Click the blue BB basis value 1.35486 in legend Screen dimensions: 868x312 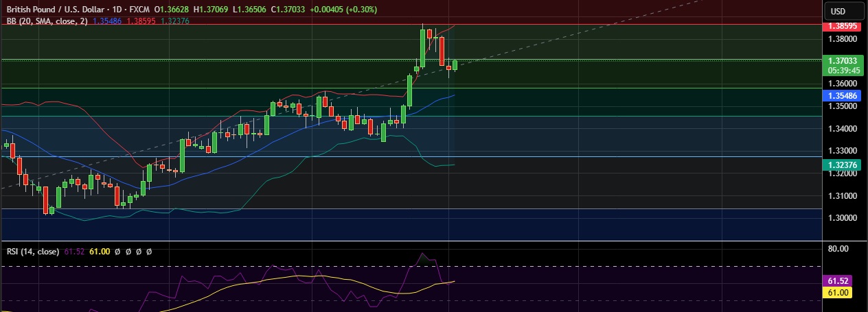click(107, 21)
